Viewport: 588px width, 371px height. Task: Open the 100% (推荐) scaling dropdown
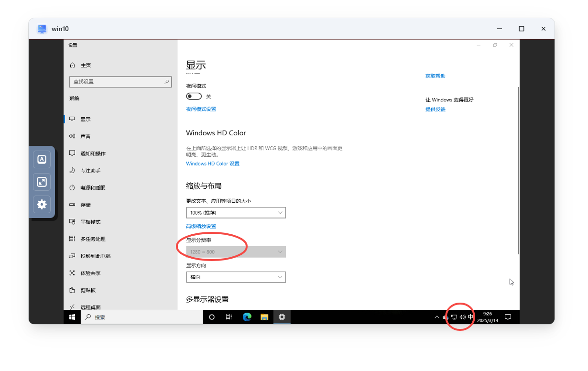[x=236, y=213]
